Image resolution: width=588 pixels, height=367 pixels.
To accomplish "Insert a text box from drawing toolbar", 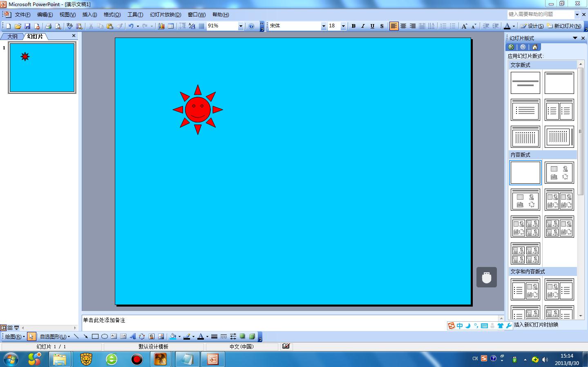I will click(114, 336).
